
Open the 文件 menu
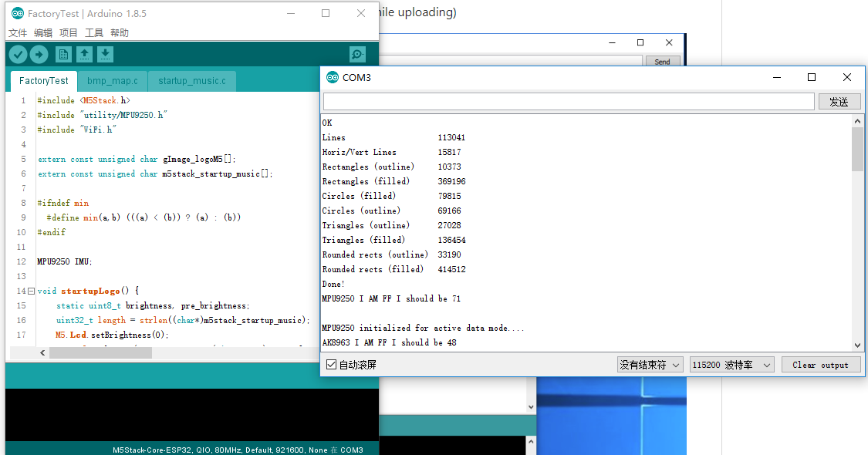(x=18, y=32)
